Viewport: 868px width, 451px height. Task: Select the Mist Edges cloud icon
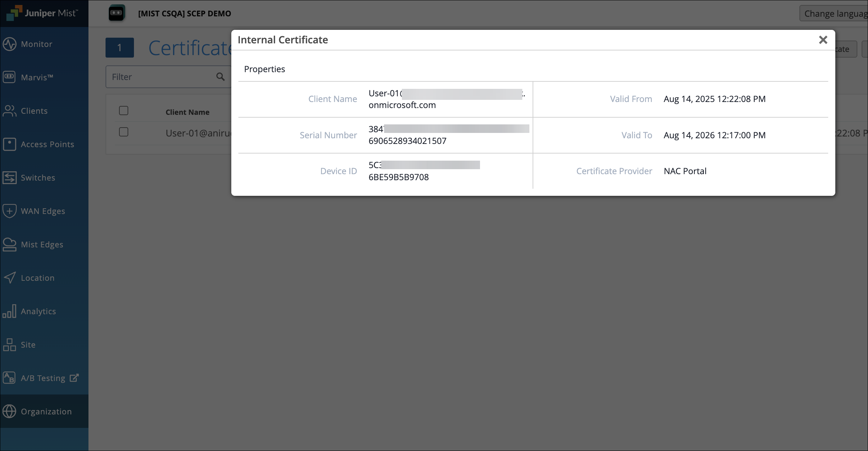10,245
